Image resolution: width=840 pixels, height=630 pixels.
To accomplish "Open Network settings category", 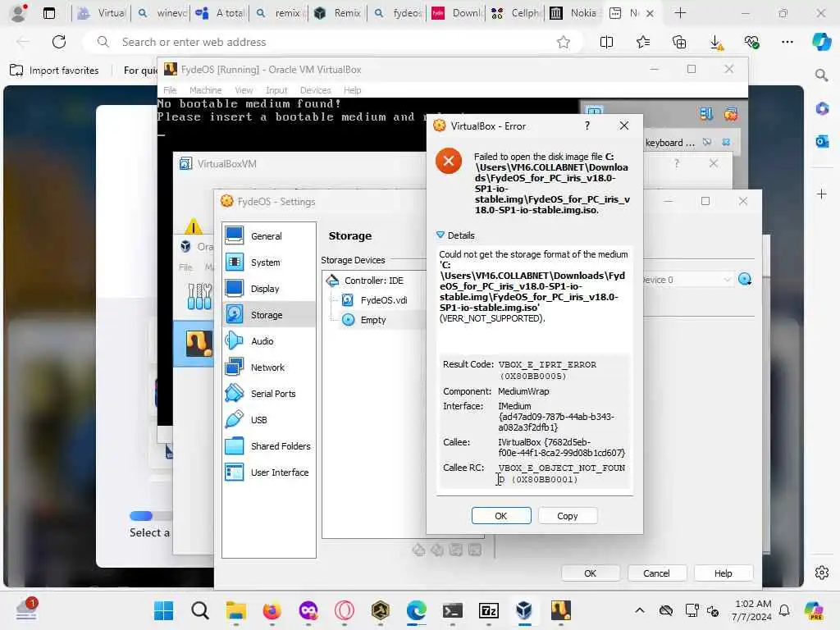I will [268, 367].
